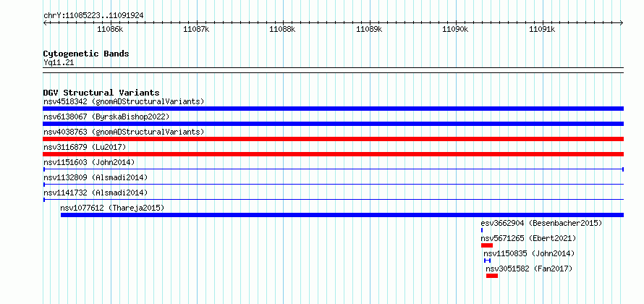Open nsv1151603 (John2014) label

(x=89, y=162)
